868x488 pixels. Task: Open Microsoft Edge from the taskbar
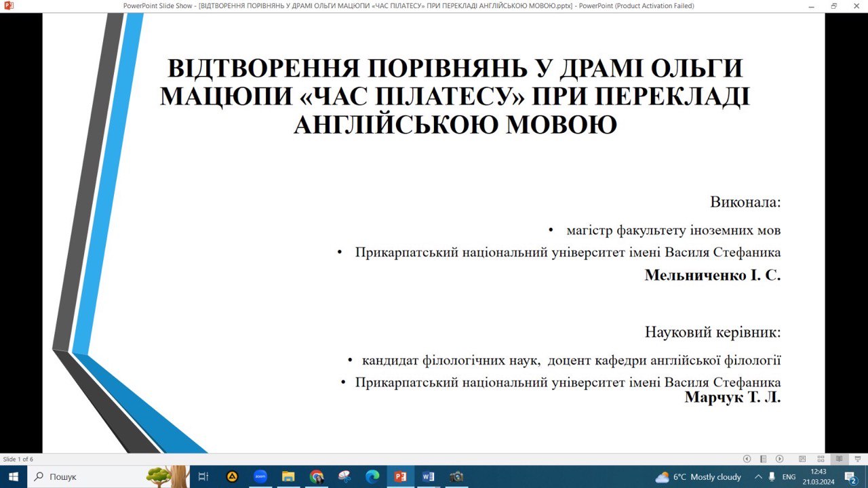click(x=372, y=476)
